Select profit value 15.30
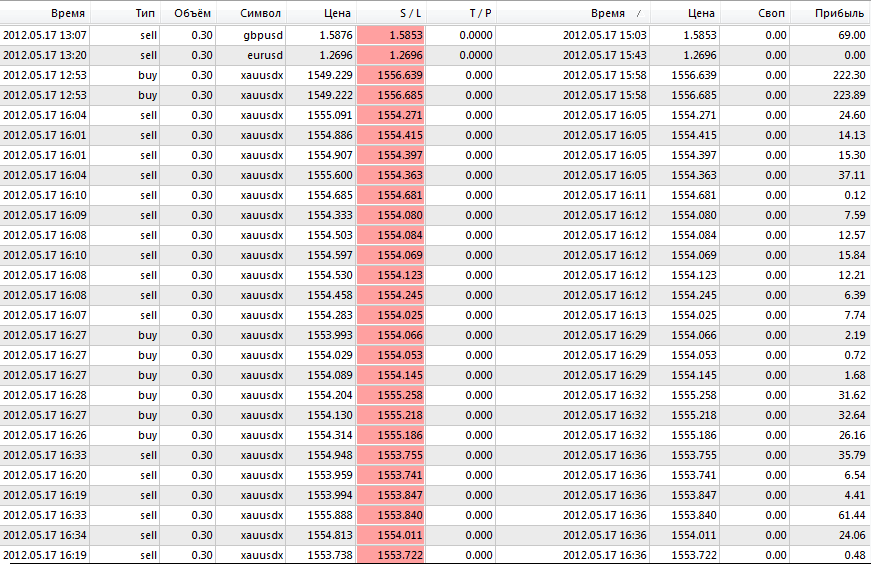 click(x=852, y=156)
